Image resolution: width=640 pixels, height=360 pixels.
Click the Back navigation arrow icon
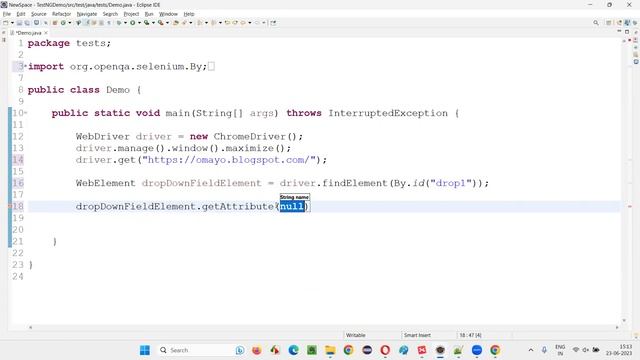coord(243,23)
